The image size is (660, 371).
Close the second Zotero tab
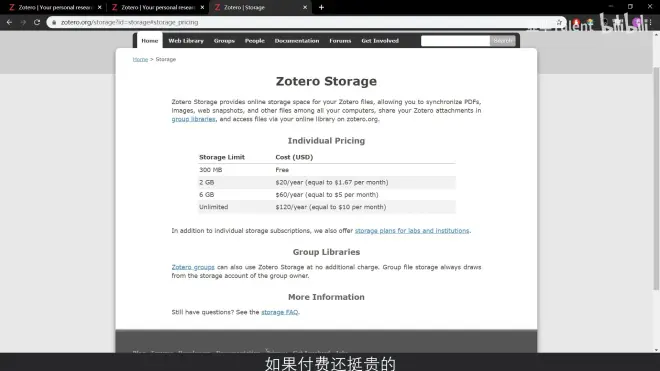(202, 7)
